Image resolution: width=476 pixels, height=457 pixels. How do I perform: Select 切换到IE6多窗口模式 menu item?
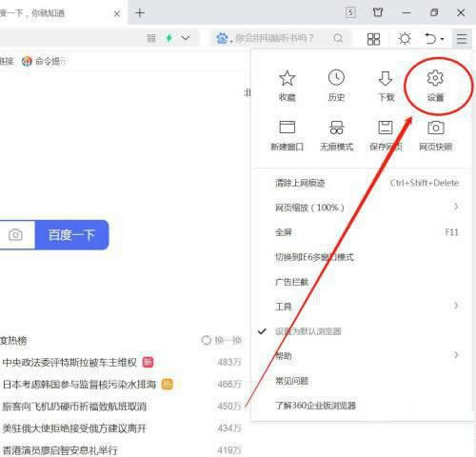click(362, 257)
